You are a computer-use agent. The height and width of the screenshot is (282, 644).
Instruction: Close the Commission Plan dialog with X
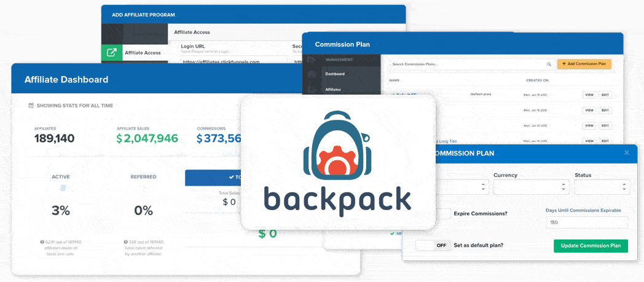coord(627,152)
